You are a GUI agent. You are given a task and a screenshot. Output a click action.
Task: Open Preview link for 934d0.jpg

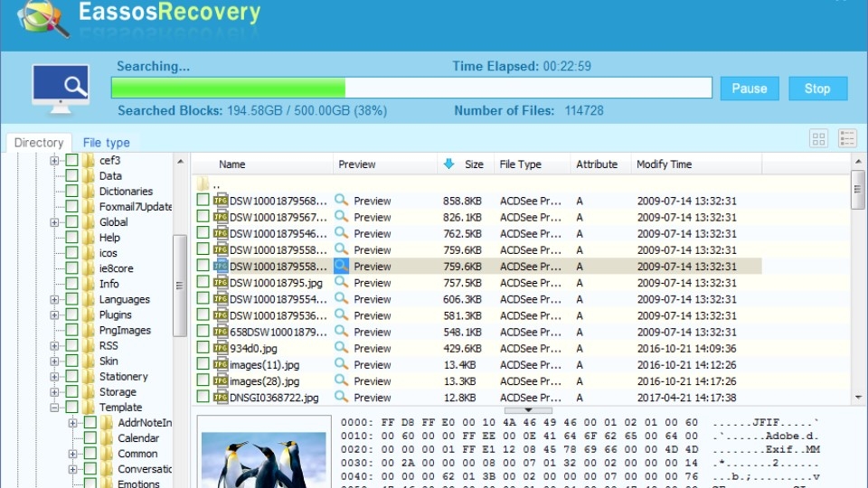[372, 349]
